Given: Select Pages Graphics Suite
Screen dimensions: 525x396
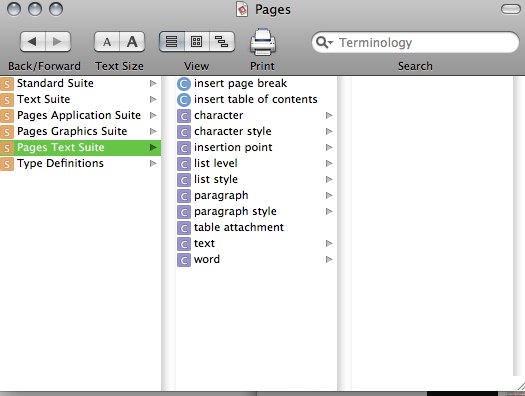Looking at the screenshot, I should pyautogui.click(x=80, y=132).
